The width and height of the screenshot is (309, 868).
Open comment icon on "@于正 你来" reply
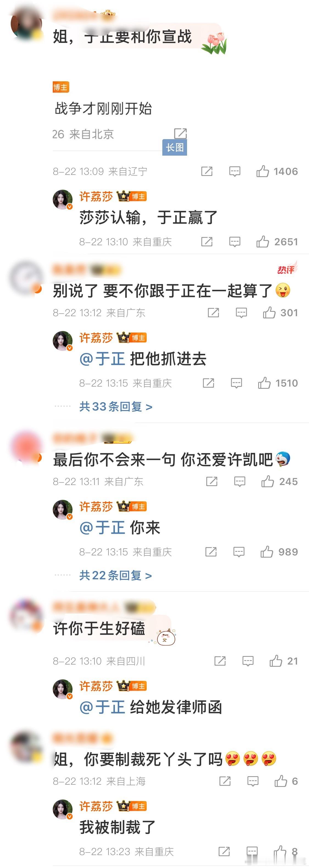[239, 552]
